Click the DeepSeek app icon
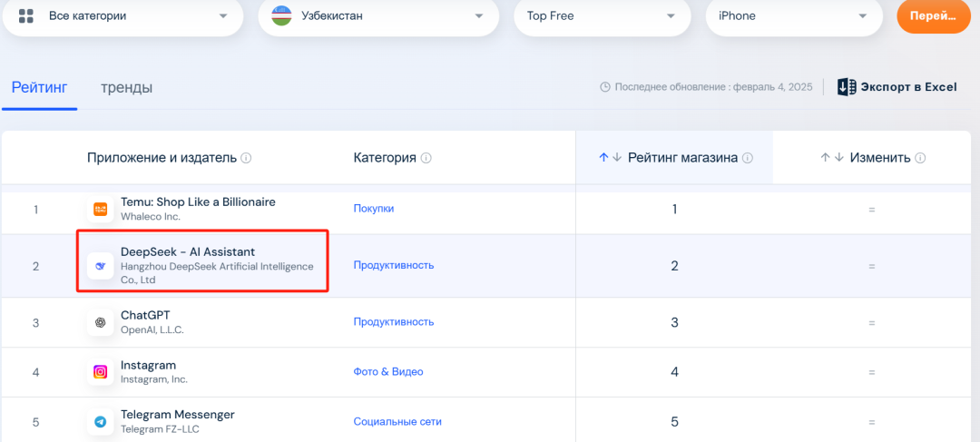Image resolution: width=980 pixels, height=442 pixels. pos(100,266)
